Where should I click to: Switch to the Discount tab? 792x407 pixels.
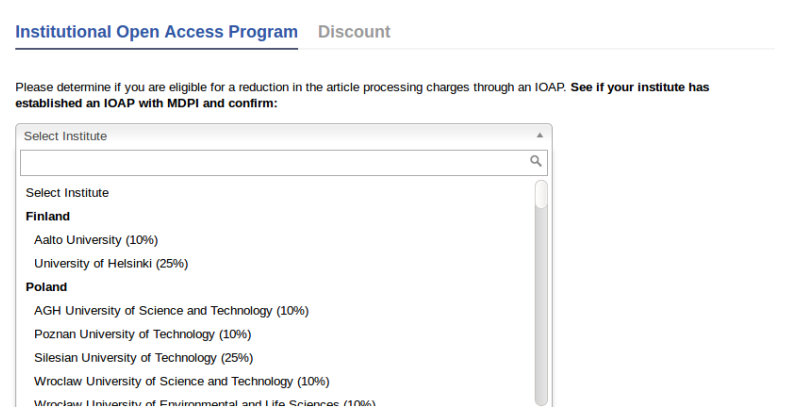coord(354,32)
